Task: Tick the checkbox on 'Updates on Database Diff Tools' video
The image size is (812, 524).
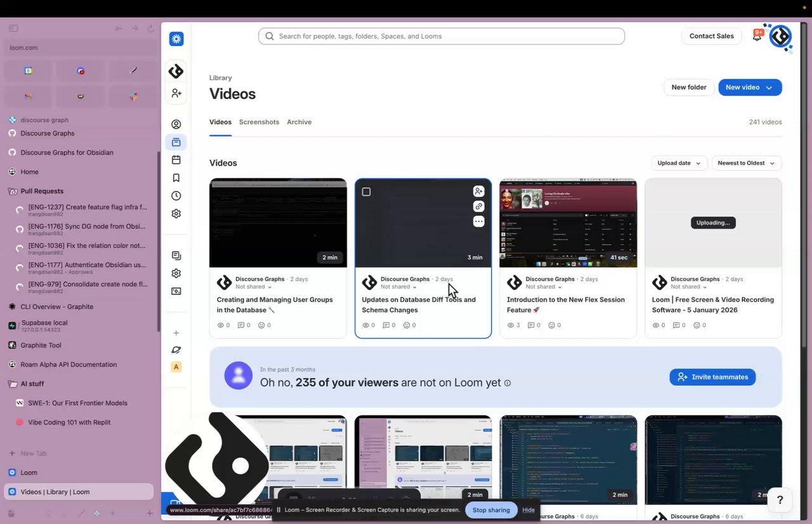Action: point(366,192)
